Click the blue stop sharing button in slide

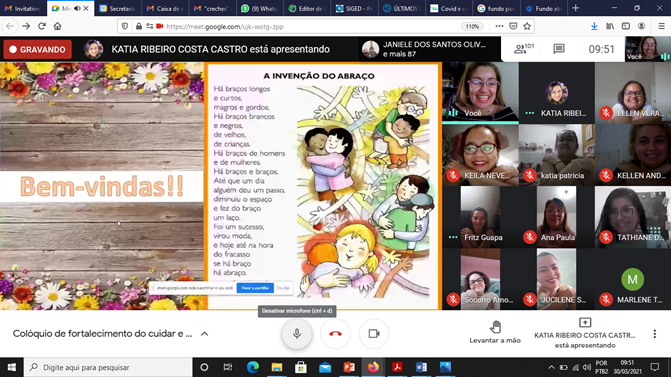(x=255, y=288)
